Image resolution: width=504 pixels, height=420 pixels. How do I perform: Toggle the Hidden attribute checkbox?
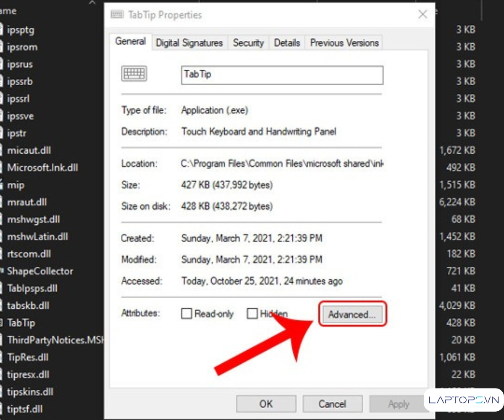tap(252, 314)
